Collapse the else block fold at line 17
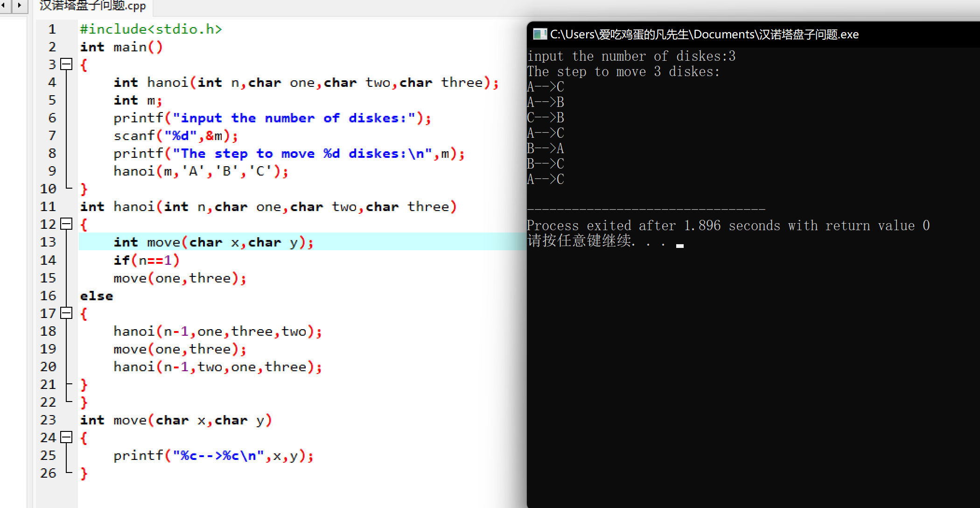The image size is (980, 508). tap(67, 313)
